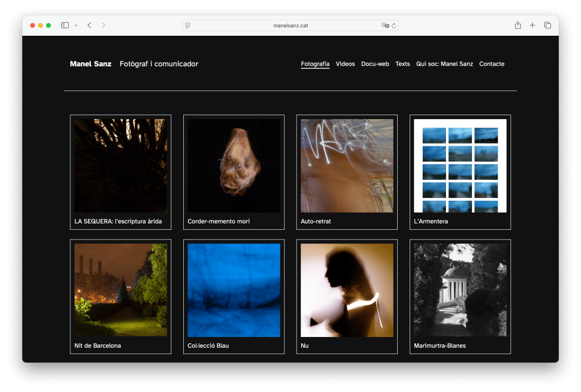Select the Marimurtra-Blanes gallery thumbnail
The image size is (581, 392).
(460, 290)
